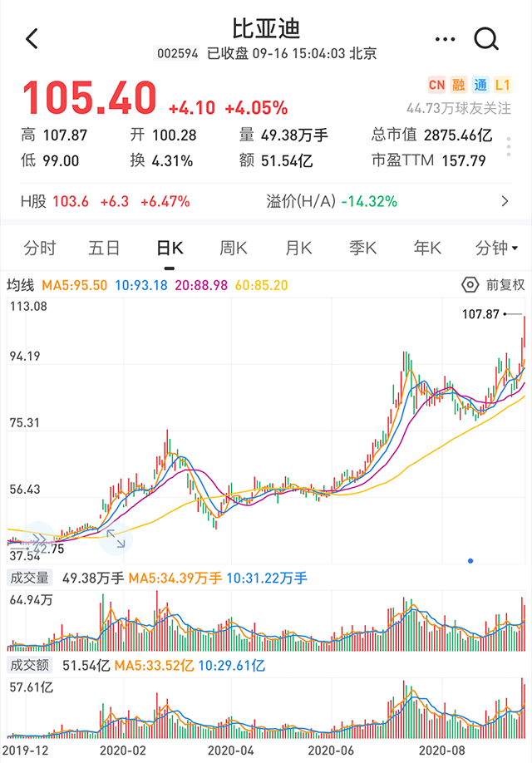
Task: Tap the double-chevron scroll icon on chart
Action: click(x=39, y=539)
